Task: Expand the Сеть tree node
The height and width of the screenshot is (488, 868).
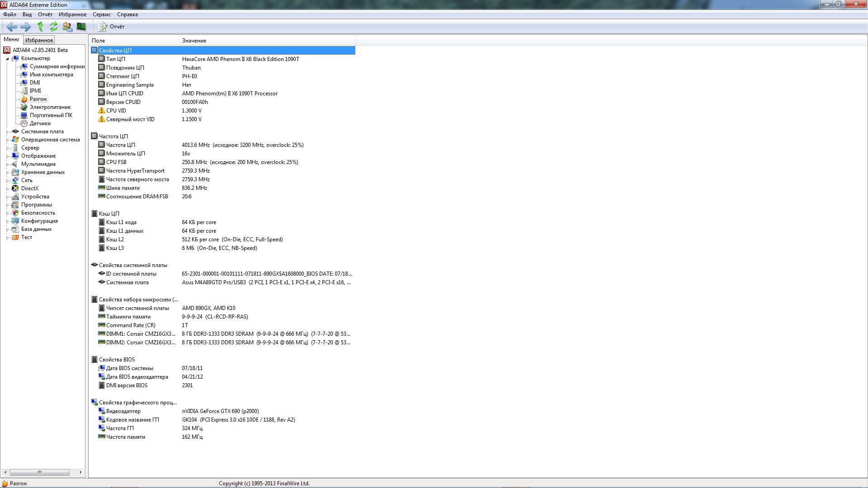Action: [7, 181]
